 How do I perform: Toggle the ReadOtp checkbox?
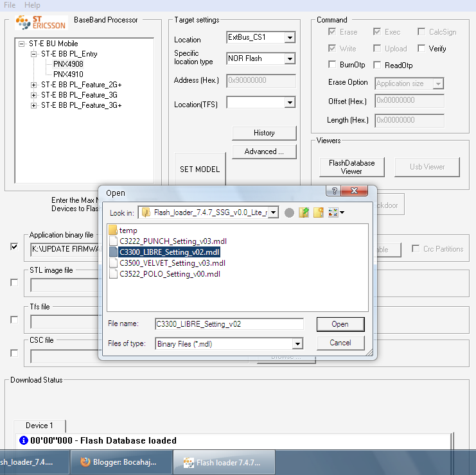[377, 65]
